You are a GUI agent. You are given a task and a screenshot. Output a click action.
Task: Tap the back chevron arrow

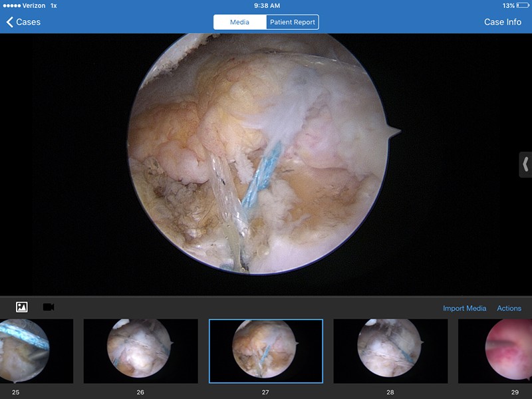[9, 22]
